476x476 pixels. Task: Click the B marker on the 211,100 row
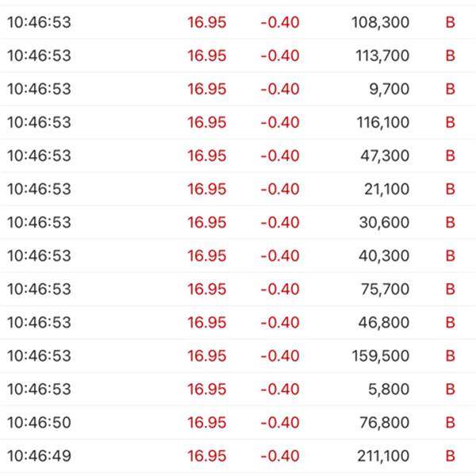point(450,456)
